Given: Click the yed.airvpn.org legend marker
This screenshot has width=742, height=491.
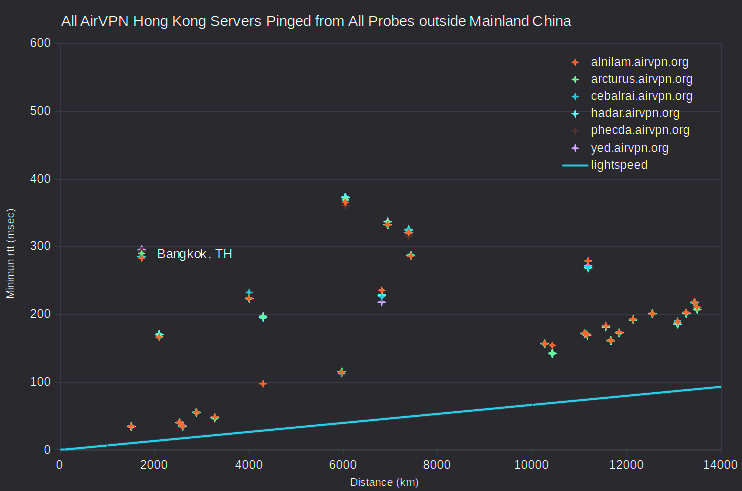Looking at the screenshot, I should click(575, 148).
